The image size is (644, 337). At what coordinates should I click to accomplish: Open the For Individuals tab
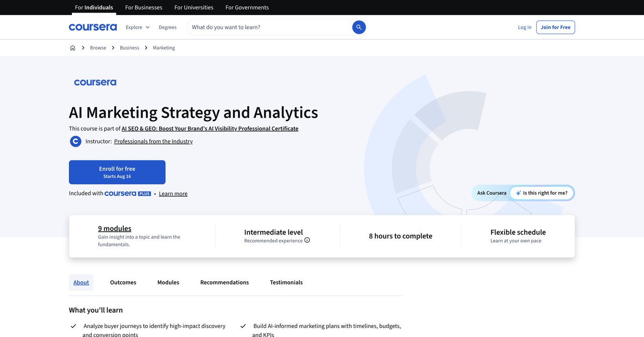94,8
